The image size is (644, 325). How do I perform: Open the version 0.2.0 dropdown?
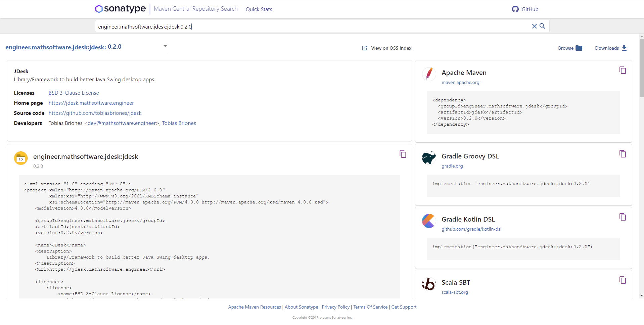[138, 47]
